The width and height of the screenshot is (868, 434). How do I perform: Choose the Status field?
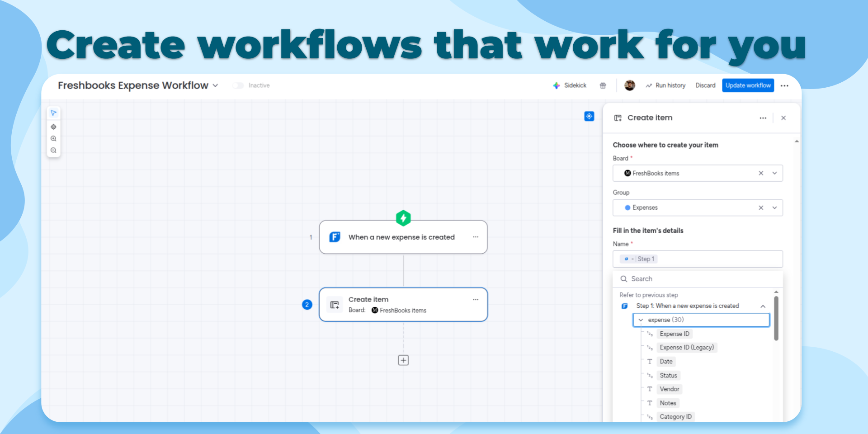668,376
